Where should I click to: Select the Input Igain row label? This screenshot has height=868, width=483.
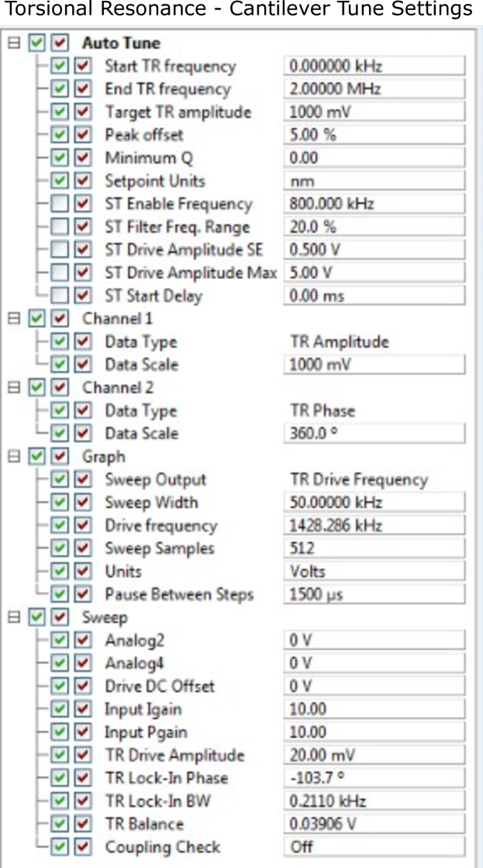143,709
